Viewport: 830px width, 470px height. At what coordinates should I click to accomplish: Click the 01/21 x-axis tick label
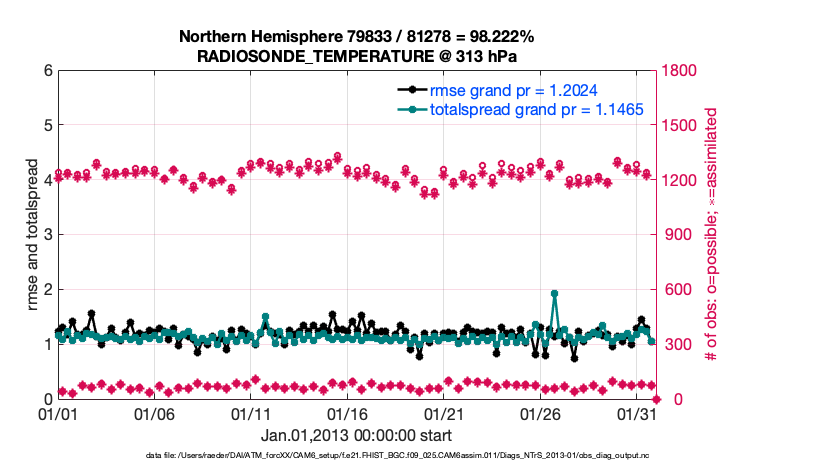coord(445,414)
